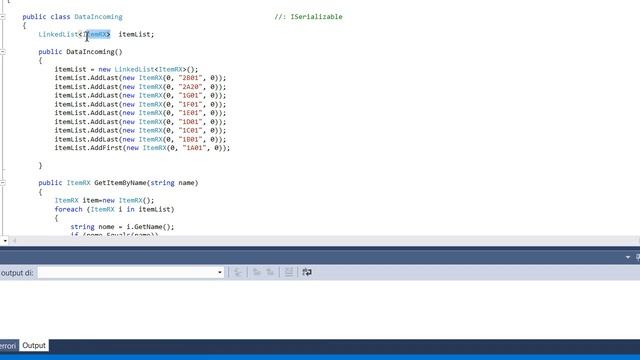This screenshot has width=640, height=360.
Task: Collapse the DataIncoming() constructor outline
Action: click(2, 52)
